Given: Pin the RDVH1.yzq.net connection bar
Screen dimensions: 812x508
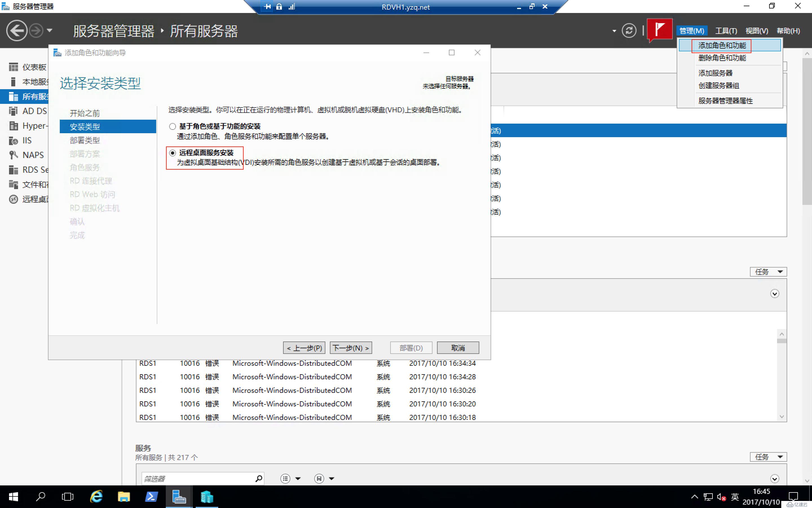Looking at the screenshot, I should pos(267,7).
